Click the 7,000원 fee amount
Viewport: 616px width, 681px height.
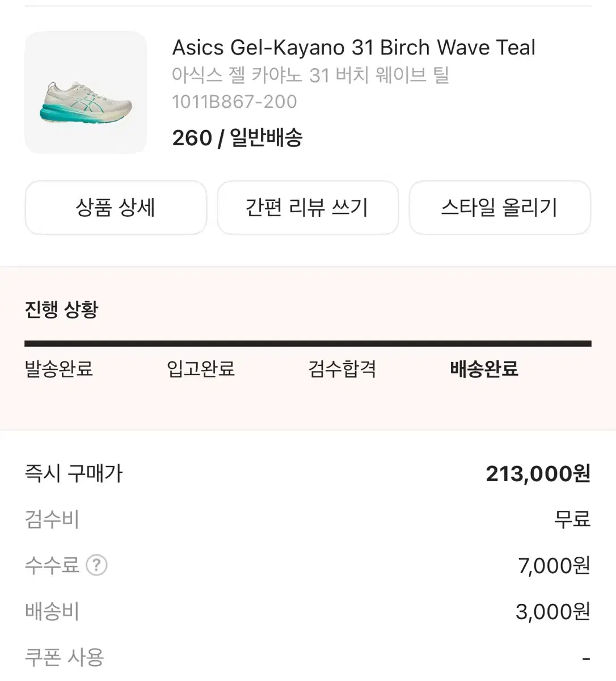pyautogui.click(x=554, y=566)
